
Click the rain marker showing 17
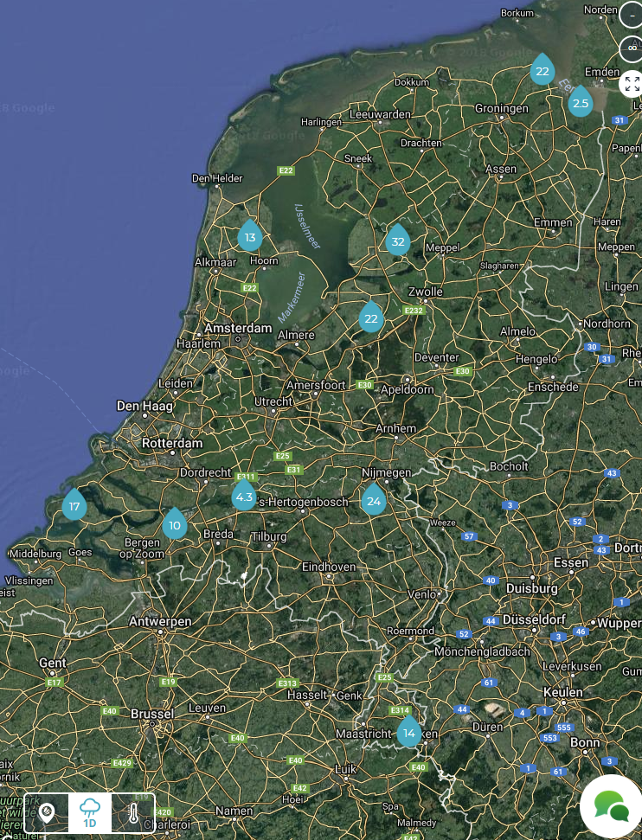coord(74,506)
